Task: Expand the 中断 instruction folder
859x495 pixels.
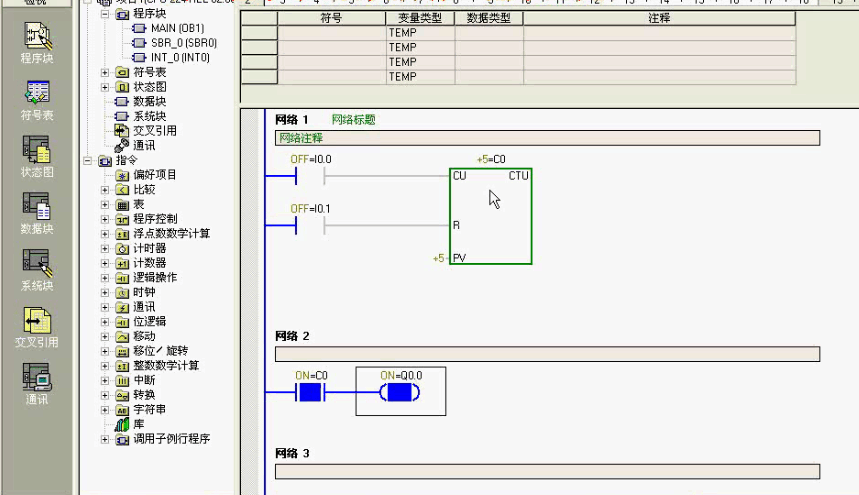Action: pos(105,381)
